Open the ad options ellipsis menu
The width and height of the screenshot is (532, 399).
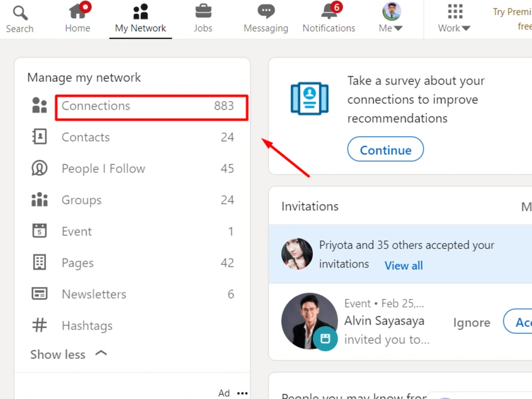242,393
